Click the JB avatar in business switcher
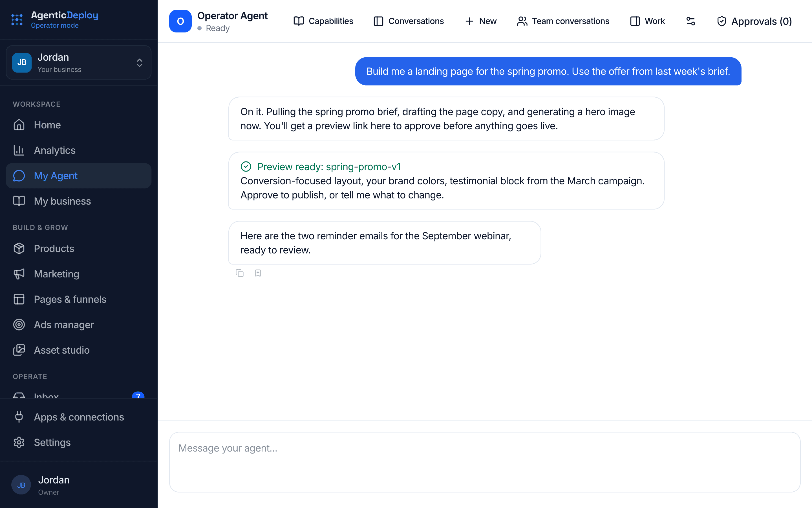 tap(22, 62)
